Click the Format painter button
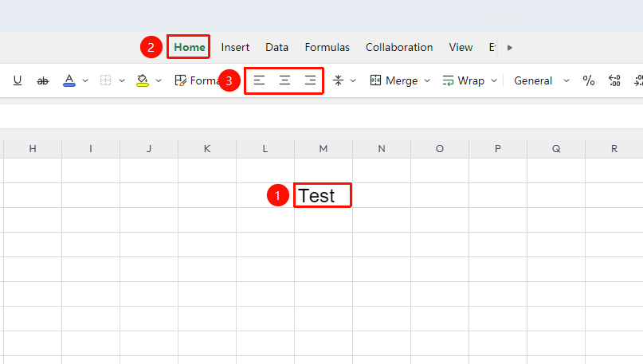 click(197, 80)
